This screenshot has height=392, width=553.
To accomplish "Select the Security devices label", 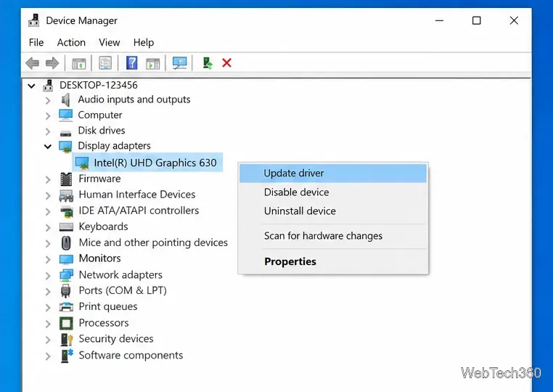I will pos(116,339).
